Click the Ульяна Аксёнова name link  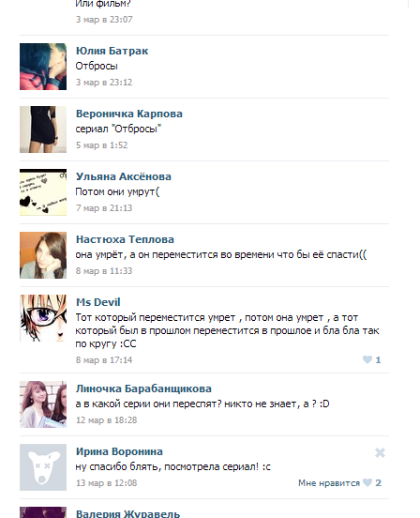[x=124, y=176]
